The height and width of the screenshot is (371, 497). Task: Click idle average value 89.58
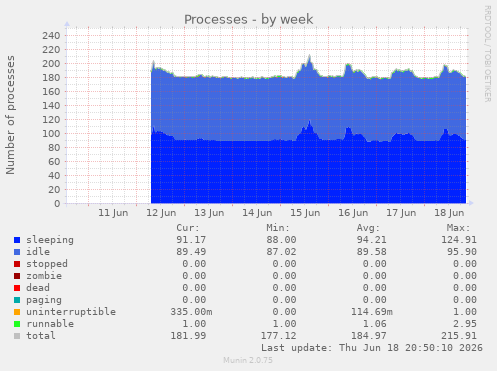point(371,252)
